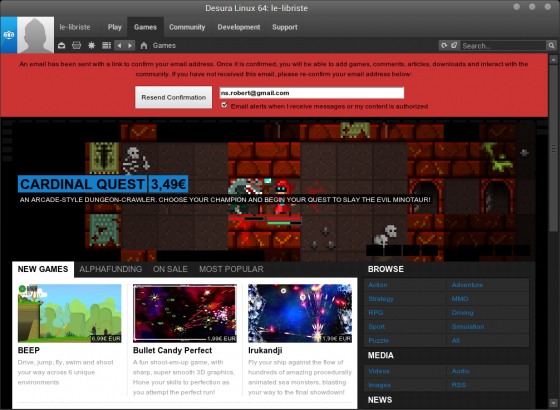Open the Development tab
The image size is (560, 410).
pyautogui.click(x=239, y=27)
